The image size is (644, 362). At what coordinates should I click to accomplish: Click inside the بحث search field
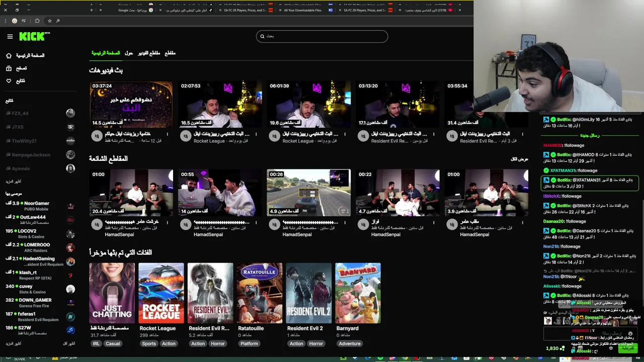click(322, 36)
